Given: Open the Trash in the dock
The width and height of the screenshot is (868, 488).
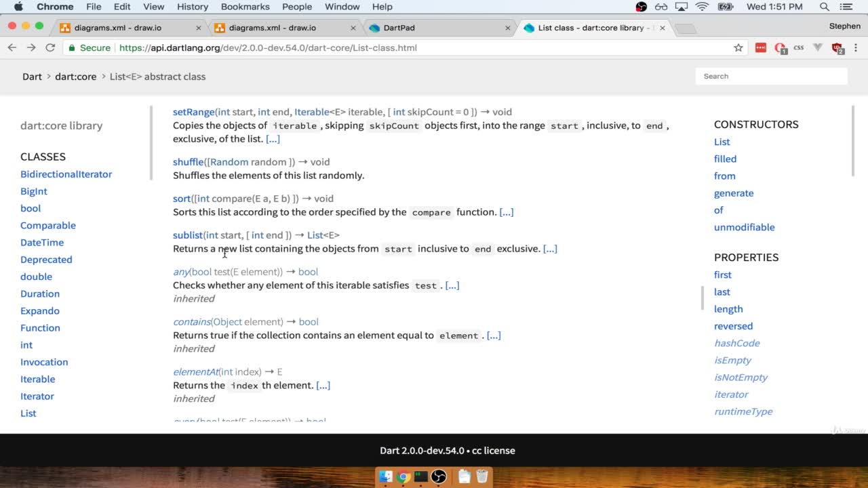Looking at the screenshot, I should pyautogui.click(x=481, y=476).
